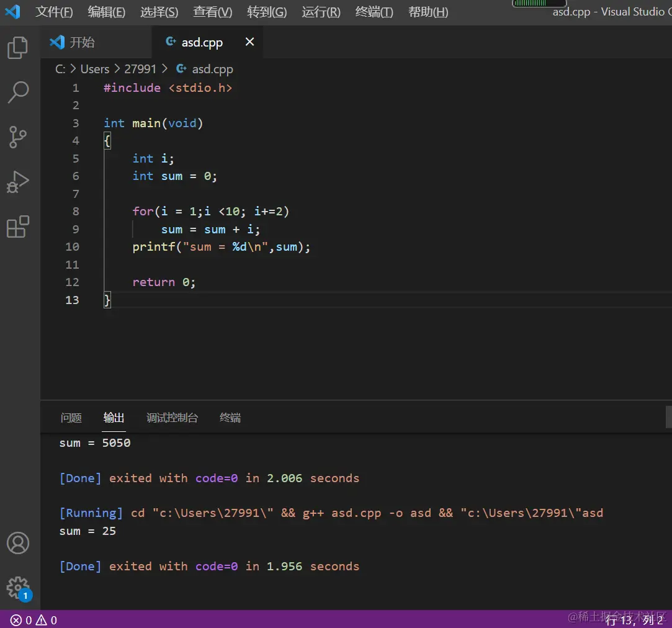Click the for loop statement on line 8
Image resolution: width=672 pixels, height=628 pixels.
(x=211, y=212)
